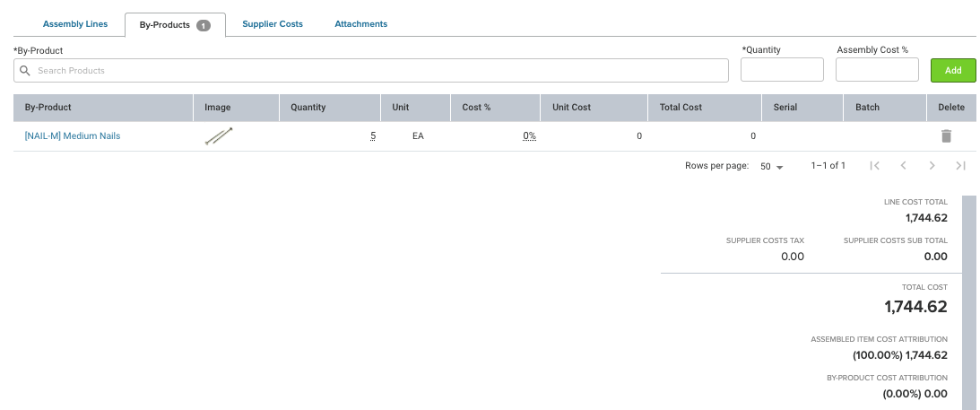Click the vertical scrollbar beside the totals
The height and width of the screenshot is (410, 980).
pyautogui.click(x=968, y=302)
